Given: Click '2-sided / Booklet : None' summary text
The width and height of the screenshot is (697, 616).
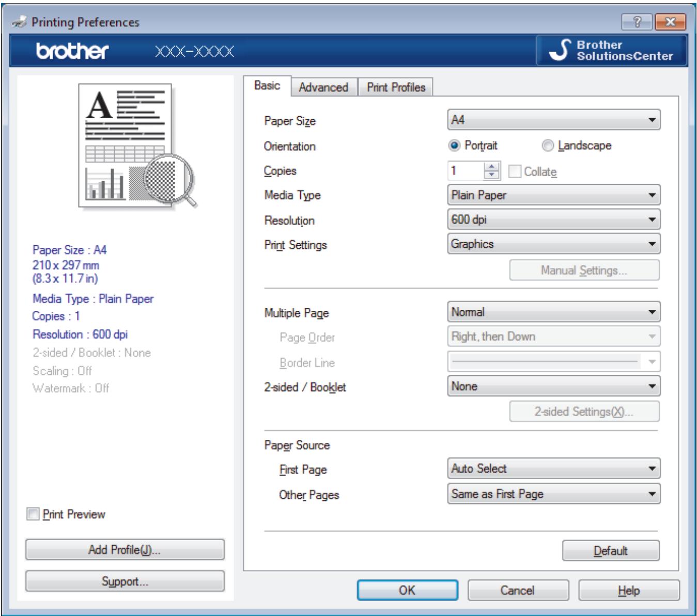Looking at the screenshot, I should [x=91, y=353].
